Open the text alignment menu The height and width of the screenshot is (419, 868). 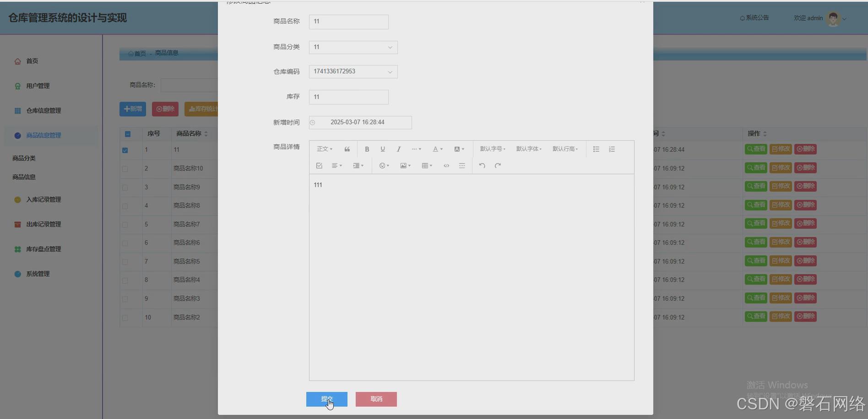337,166
